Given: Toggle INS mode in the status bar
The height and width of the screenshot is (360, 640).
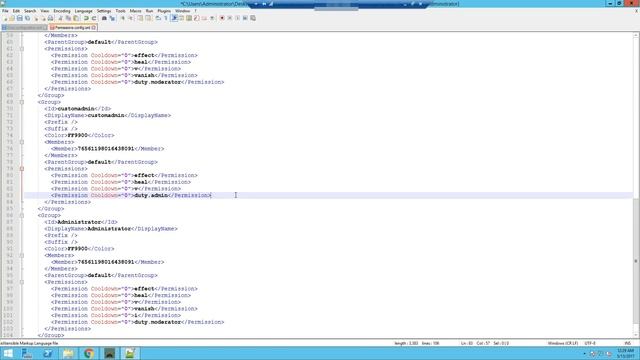Looking at the screenshot, I should click(627, 343).
